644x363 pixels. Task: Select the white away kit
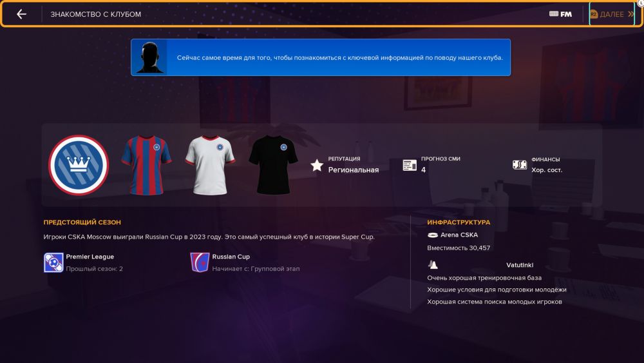210,165
